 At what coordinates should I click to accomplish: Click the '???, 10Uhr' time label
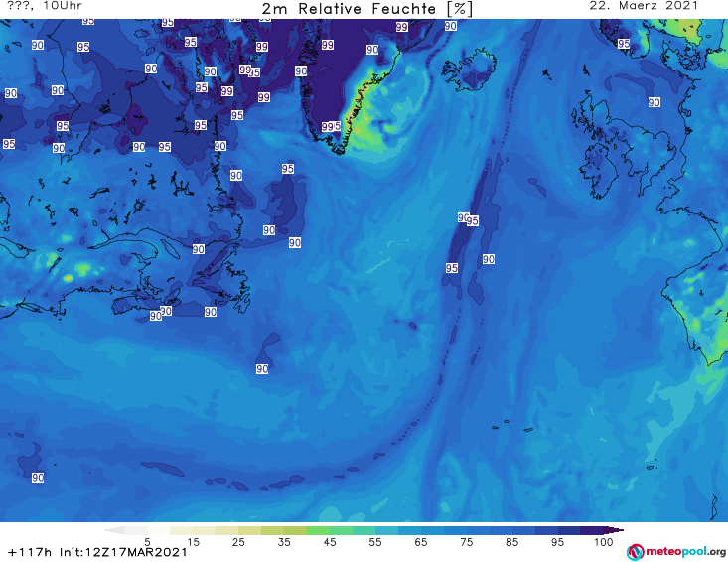coord(45,6)
